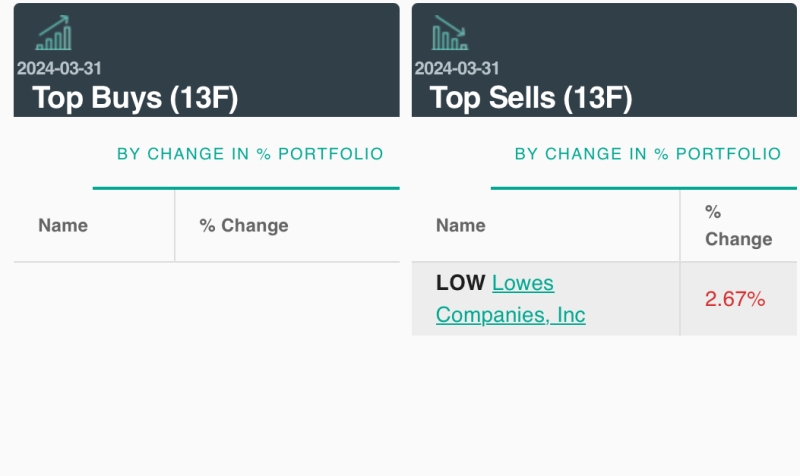Sort Top Sells by % Change column
The image size is (800, 476).
click(738, 226)
